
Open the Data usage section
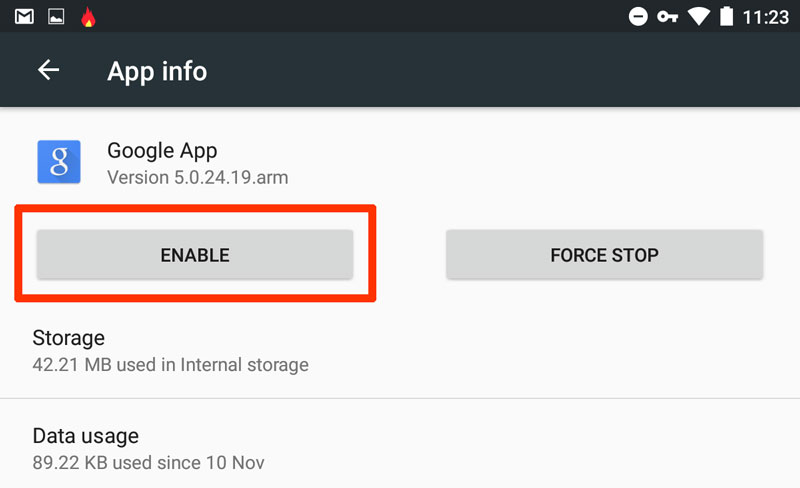(x=400, y=448)
